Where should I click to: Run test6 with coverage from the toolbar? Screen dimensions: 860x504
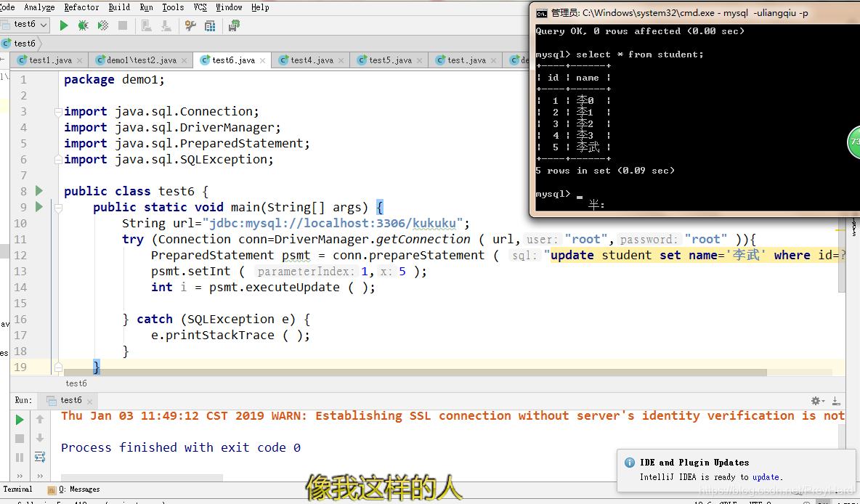tap(102, 25)
